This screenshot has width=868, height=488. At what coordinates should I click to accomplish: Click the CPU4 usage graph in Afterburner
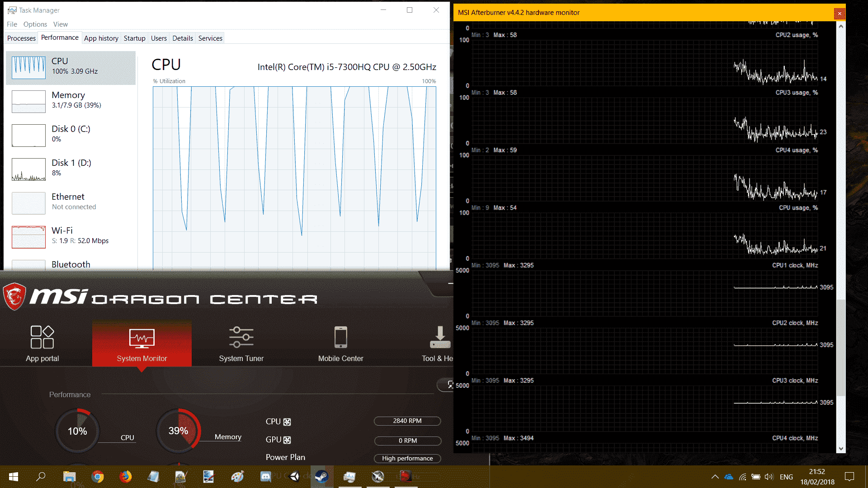[x=645, y=178]
